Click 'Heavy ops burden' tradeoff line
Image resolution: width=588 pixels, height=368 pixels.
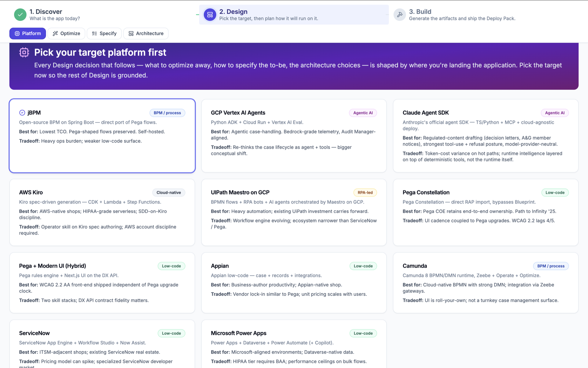[x=80, y=141]
